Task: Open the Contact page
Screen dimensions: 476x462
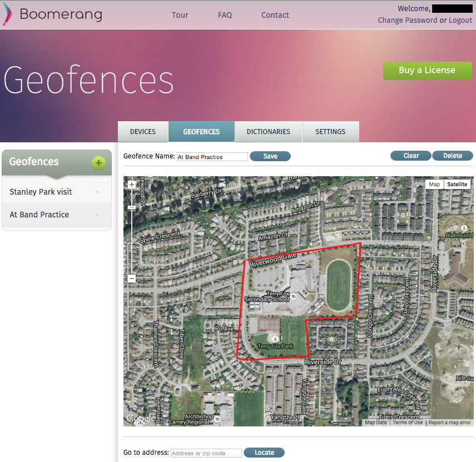Action: click(275, 15)
